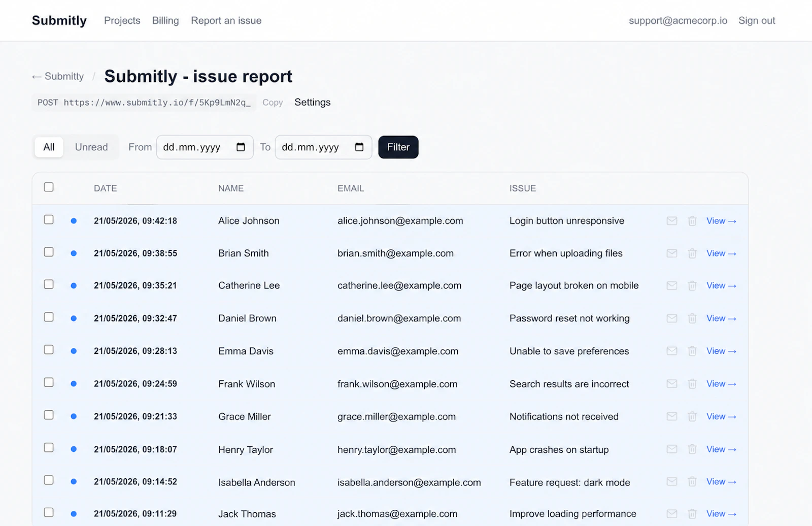Click the DATE column header
The height and width of the screenshot is (526, 812).
coord(106,188)
